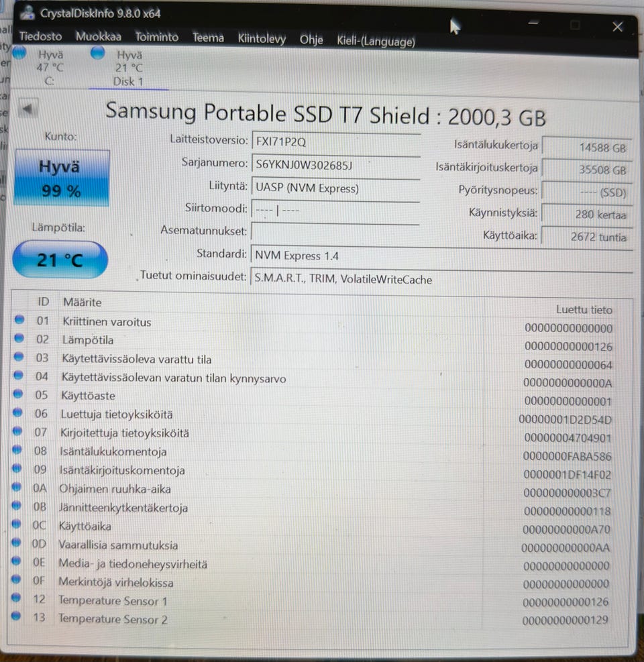Click raw value 0000004704901

pos(568,438)
